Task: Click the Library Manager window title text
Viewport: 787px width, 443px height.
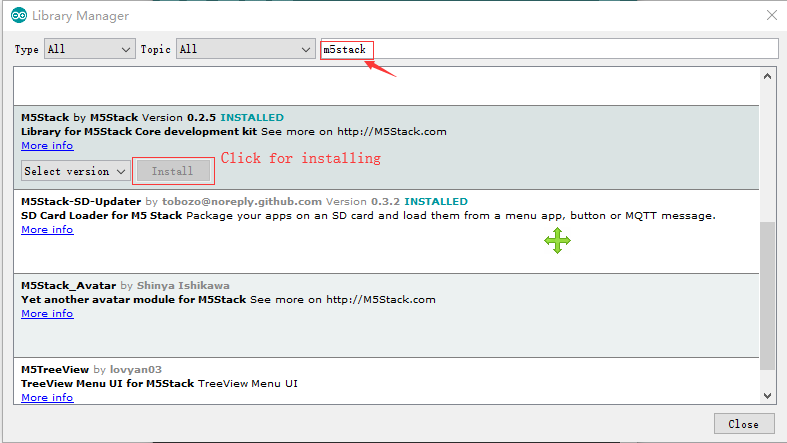Action: 80,16
